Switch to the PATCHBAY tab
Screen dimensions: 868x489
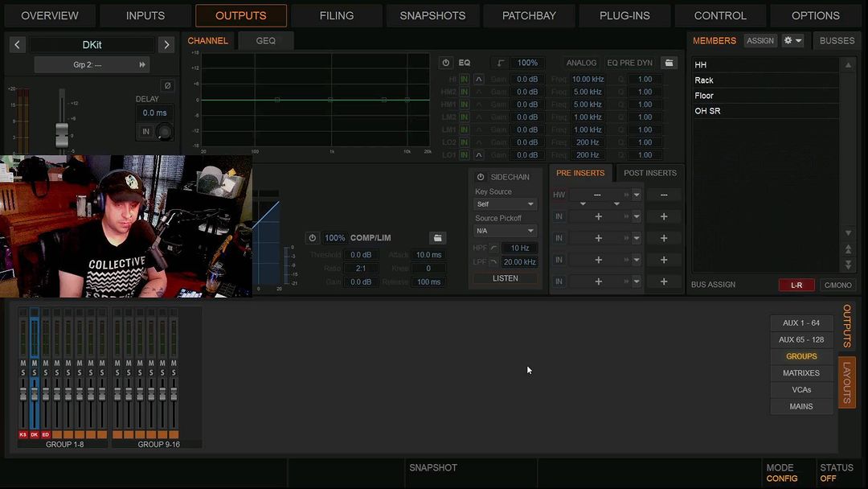[528, 15]
